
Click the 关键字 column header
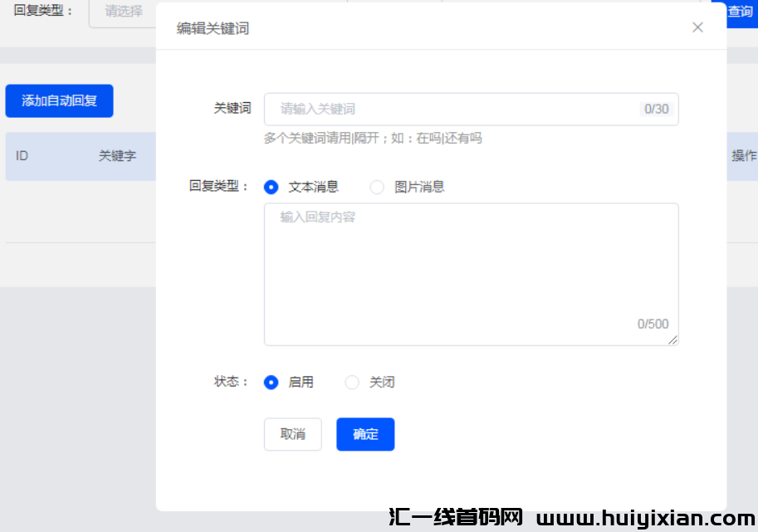pos(119,156)
